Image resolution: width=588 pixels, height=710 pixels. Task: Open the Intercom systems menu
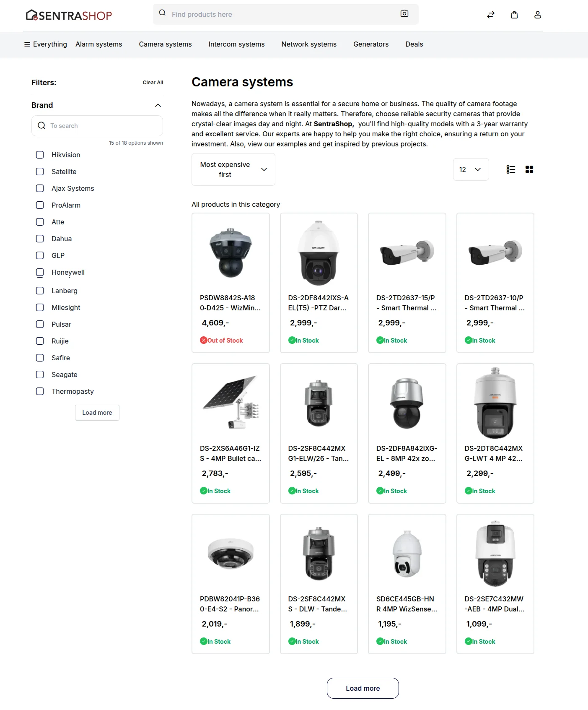pos(236,44)
